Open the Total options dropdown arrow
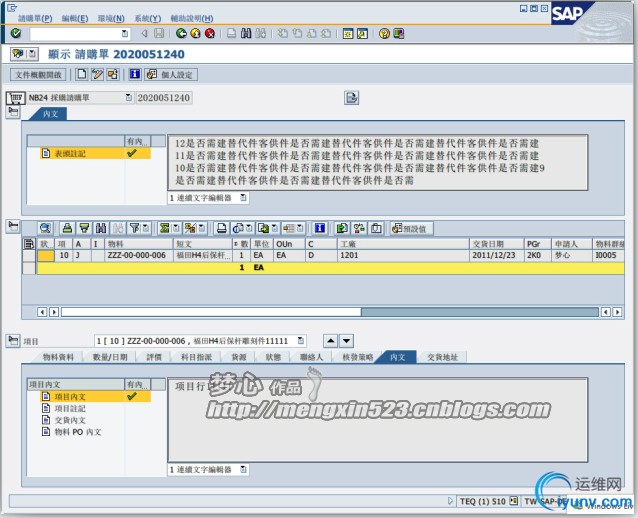 176,228
